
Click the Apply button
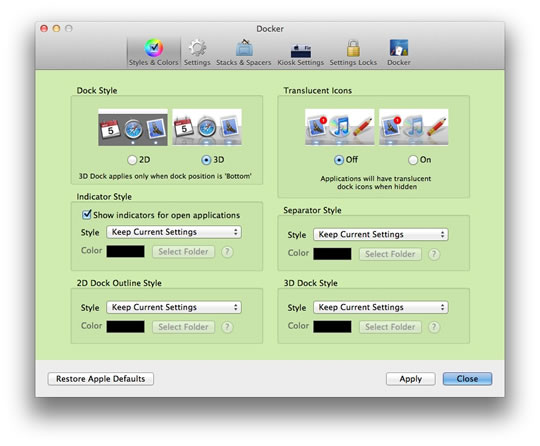point(411,379)
